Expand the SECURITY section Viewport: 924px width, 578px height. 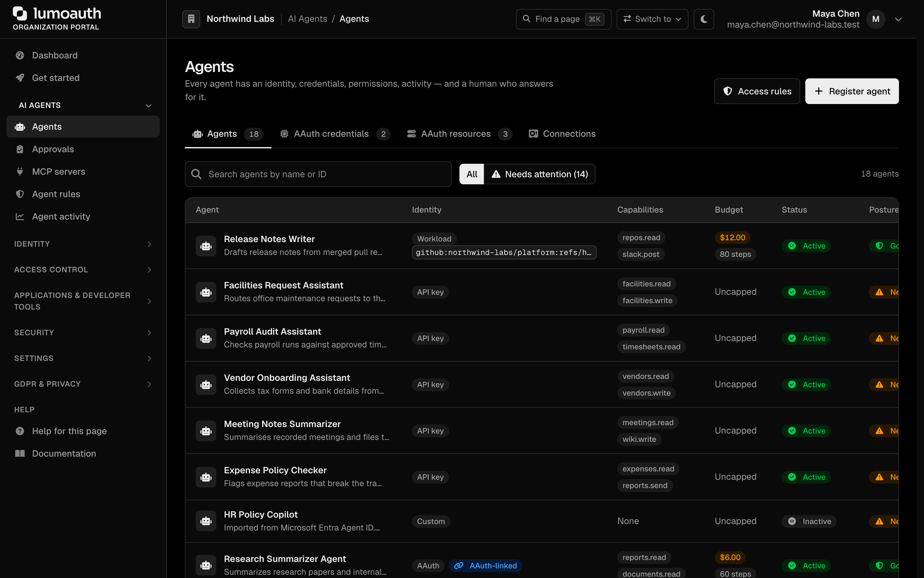pos(83,333)
